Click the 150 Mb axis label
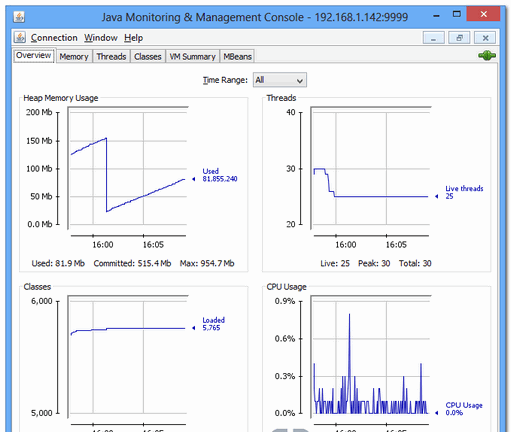511x432 pixels. point(39,141)
